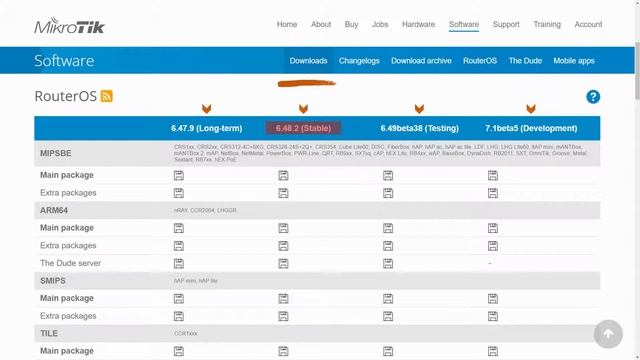Download MIPSBE Main package 6.47.9 Long-term
Screen dimensions: 640x360
(179, 176)
